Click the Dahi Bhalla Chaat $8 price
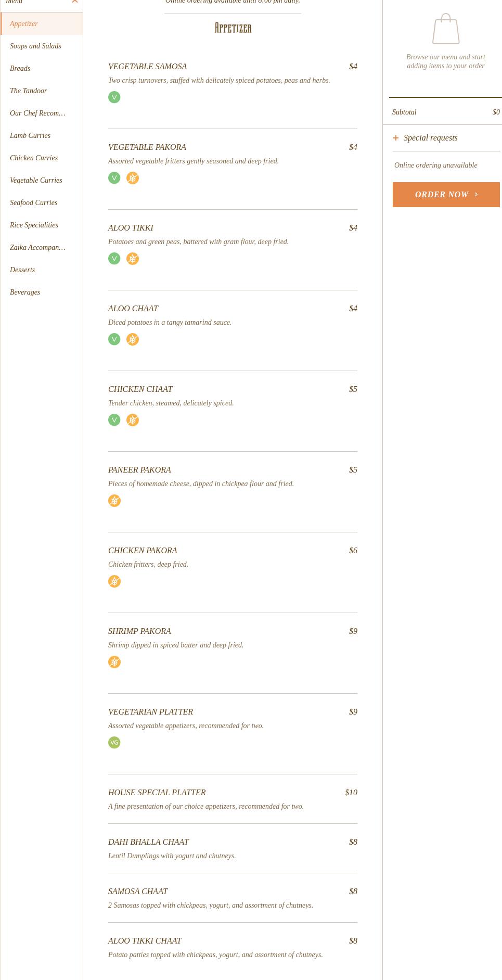 click(x=353, y=842)
